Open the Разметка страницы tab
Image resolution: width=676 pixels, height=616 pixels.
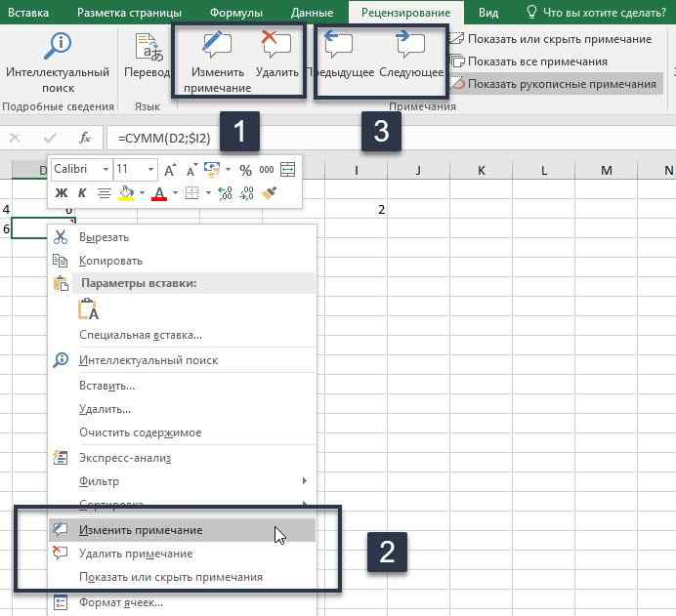129,13
